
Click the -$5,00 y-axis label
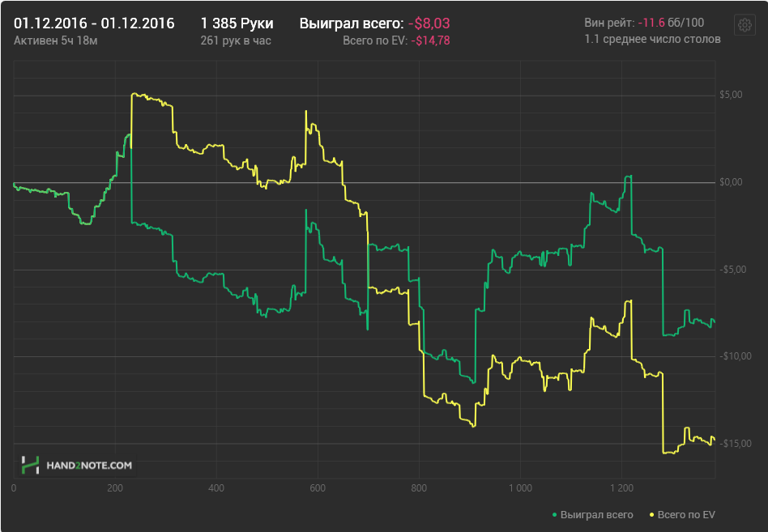click(x=732, y=270)
